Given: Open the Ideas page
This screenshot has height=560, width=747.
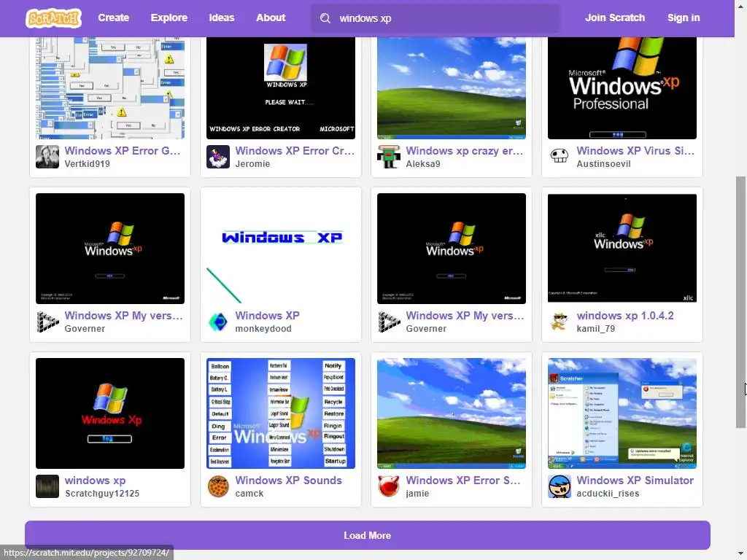Looking at the screenshot, I should click(x=222, y=17).
